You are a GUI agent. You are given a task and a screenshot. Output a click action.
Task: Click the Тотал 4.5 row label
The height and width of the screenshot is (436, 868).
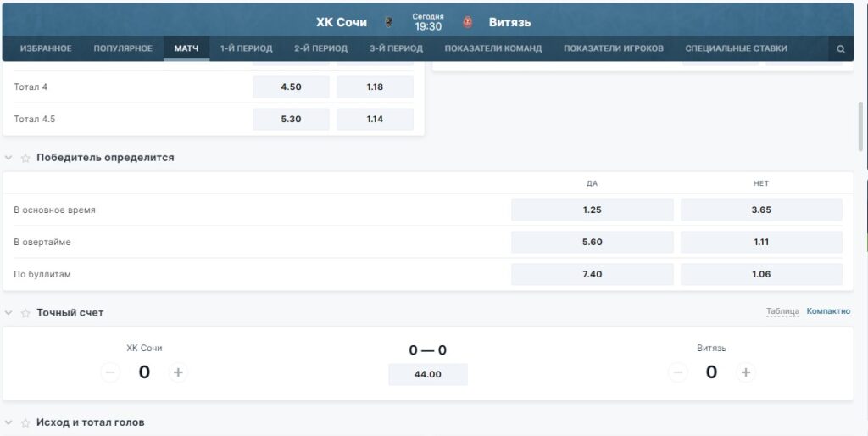click(34, 119)
